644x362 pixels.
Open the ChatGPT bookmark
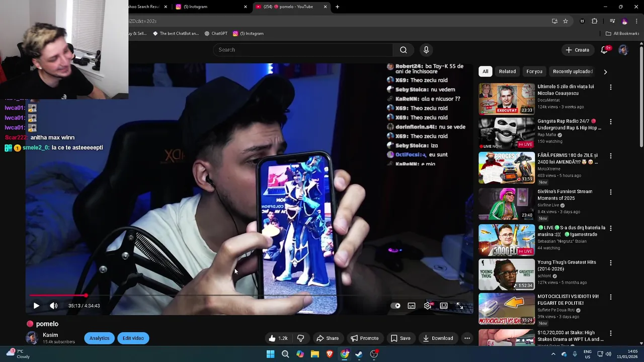[216, 34]
